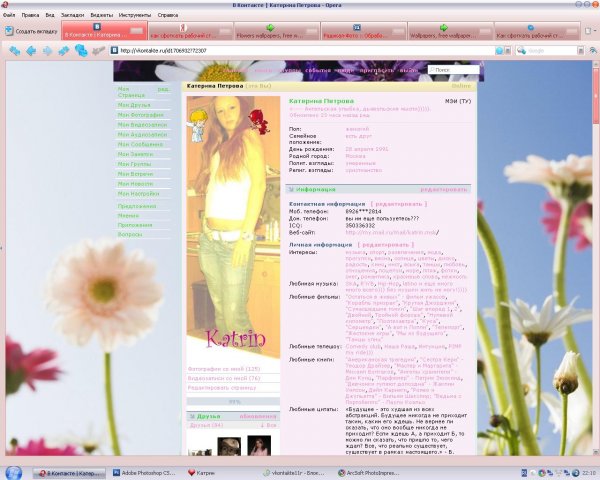Reload the page with the Reload icon
Image resolution: width=600 pixels, height=480 pixels.
click(81, 50)
